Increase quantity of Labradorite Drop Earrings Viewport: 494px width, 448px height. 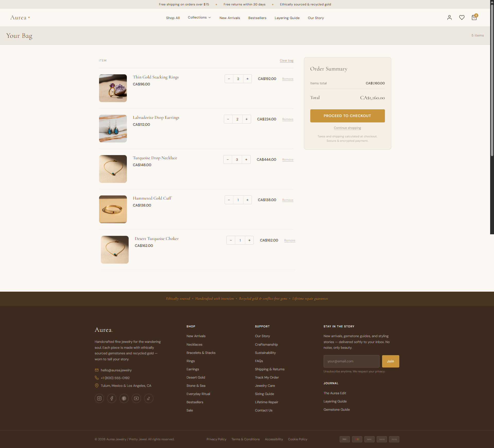pyautogui.click(x=247, y=119)
